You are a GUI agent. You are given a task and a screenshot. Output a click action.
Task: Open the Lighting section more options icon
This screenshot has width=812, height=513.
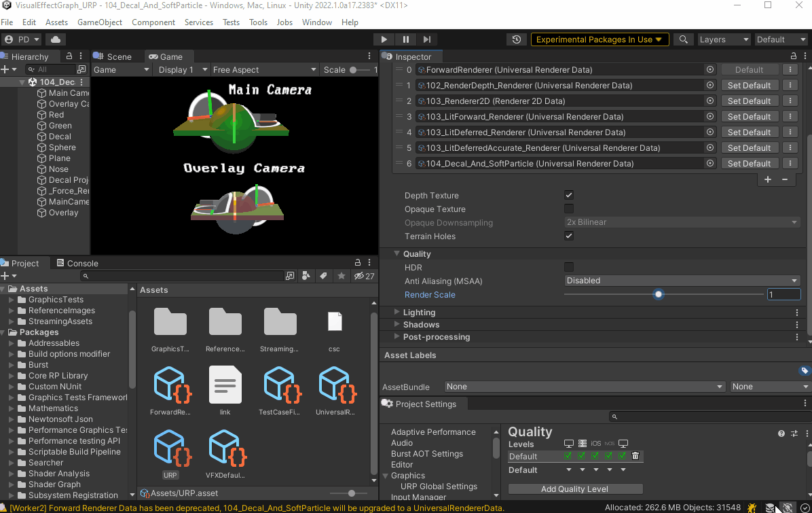797,313
